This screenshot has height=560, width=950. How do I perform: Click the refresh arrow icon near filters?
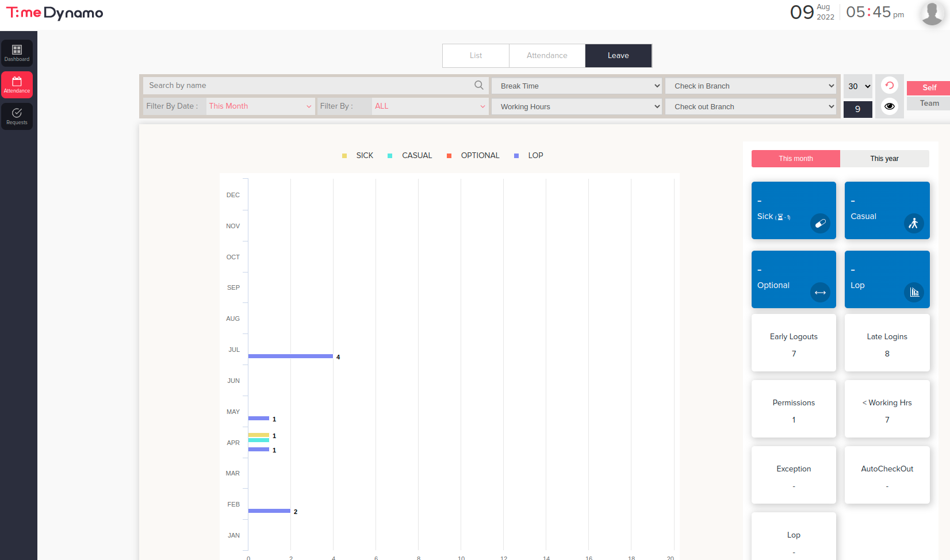(889, 85)
